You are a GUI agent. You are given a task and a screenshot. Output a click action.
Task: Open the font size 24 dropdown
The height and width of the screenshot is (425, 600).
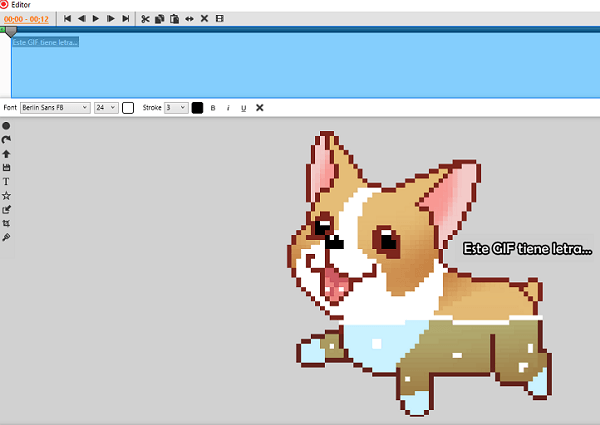106,108
